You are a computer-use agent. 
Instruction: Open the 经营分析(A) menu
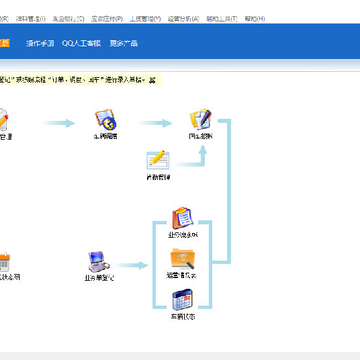coord(183,19)
